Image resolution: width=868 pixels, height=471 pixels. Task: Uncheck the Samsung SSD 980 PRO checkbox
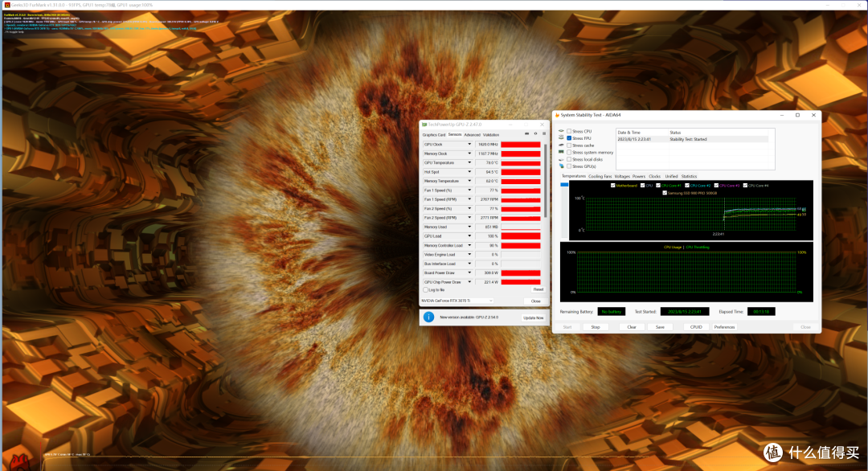[665, 193]
